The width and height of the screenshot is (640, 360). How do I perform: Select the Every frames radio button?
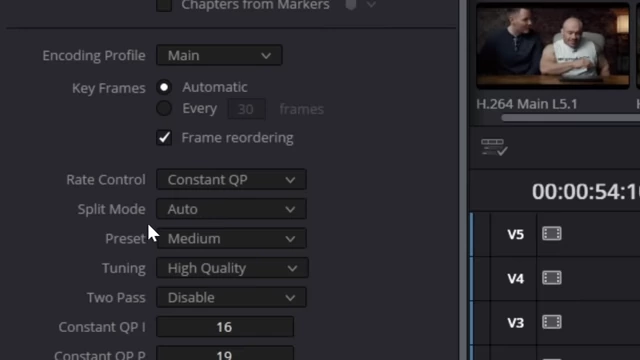coord(164,108)
